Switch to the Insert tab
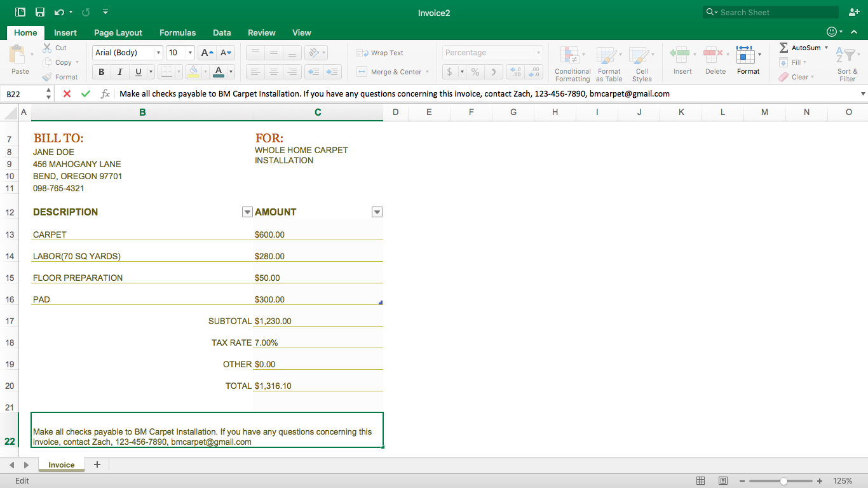868x488 pixels. pos(65,32)
